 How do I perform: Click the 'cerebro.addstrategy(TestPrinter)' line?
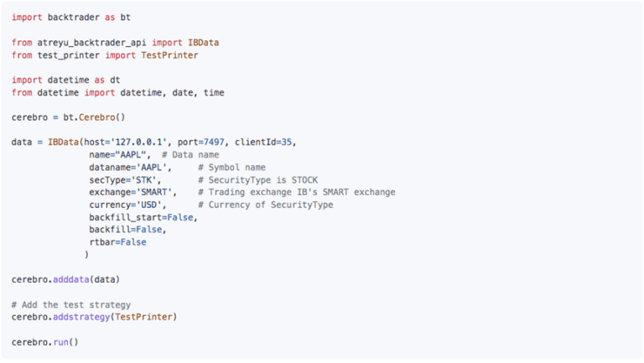point(95,317)
